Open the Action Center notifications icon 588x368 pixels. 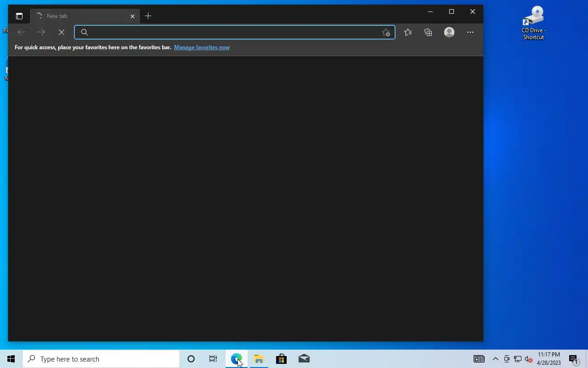pyautogui.click(x=574, y=359)
